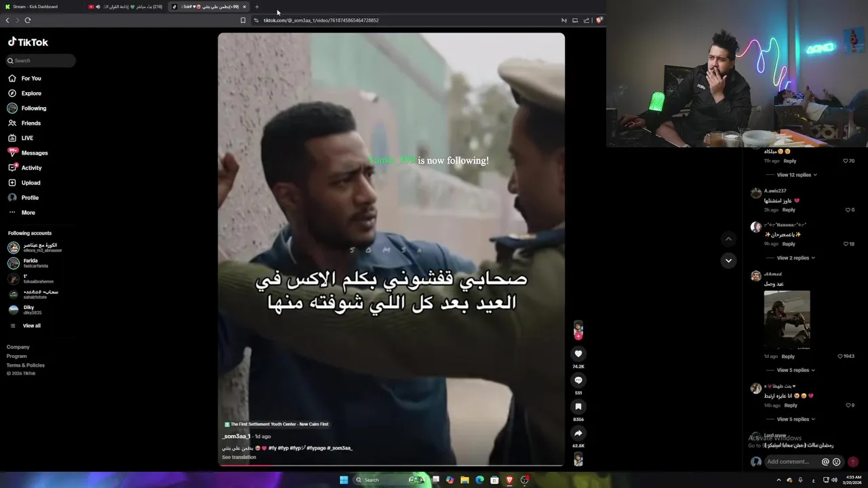
Task: Open the Windows Start menu
Action: 344,480
